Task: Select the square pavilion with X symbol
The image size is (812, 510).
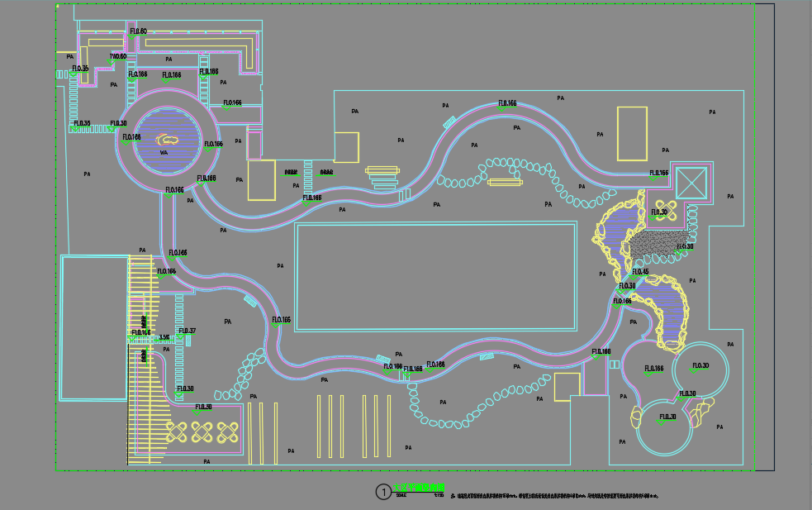Action: (x=691, y=183)
